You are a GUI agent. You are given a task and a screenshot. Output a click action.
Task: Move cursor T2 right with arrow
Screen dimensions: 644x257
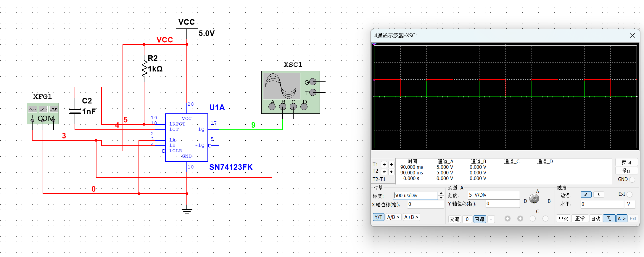[391, 172]
